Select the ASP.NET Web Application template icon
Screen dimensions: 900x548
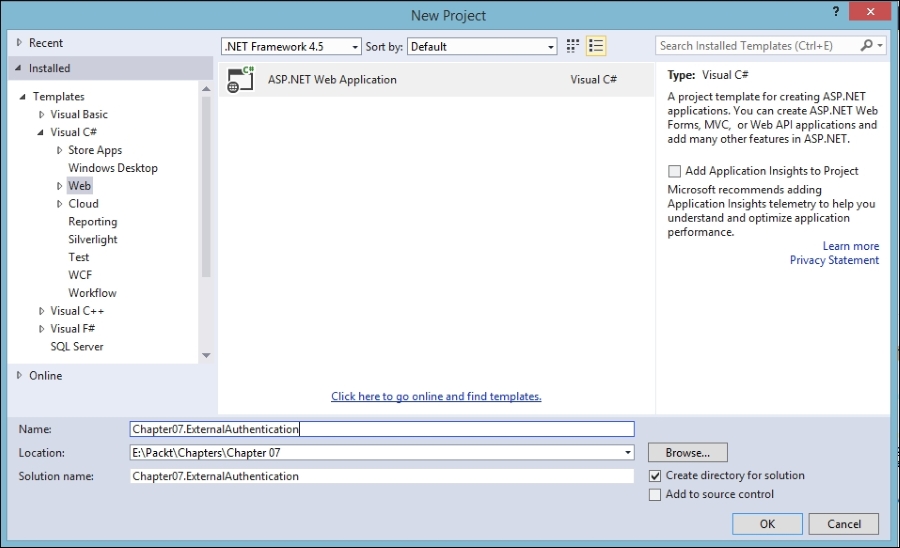click(x=240, y=80)
